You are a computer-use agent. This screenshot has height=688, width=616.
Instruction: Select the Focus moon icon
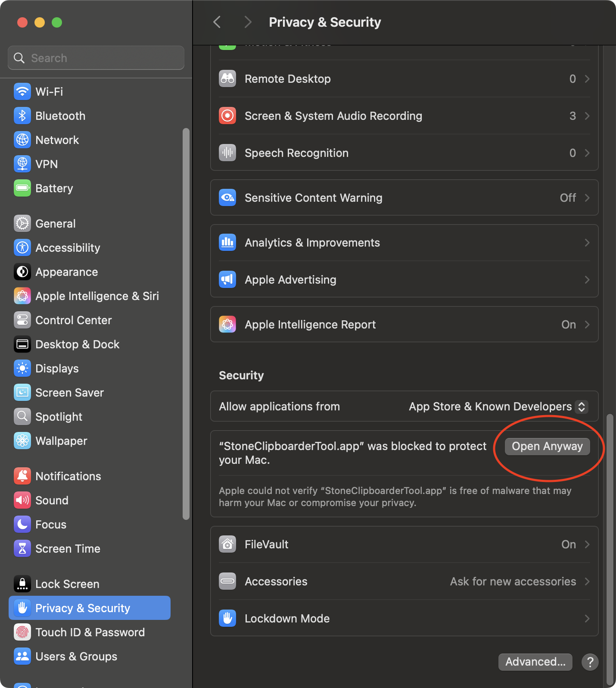click(22, 524)
